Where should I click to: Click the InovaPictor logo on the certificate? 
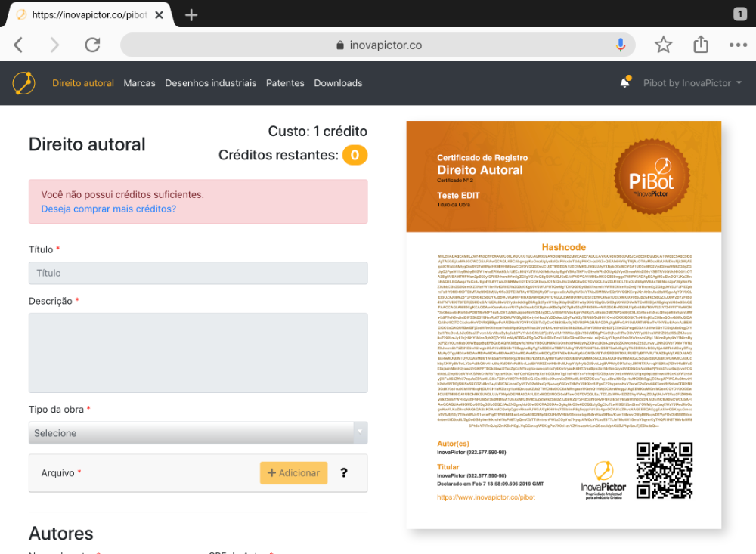point(603,480)
